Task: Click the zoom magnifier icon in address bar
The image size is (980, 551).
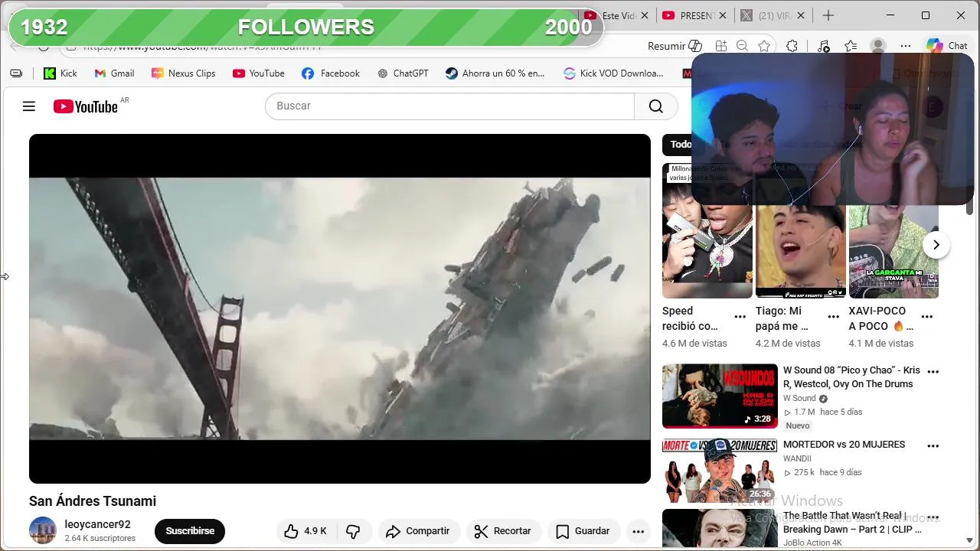Action: 742,46
